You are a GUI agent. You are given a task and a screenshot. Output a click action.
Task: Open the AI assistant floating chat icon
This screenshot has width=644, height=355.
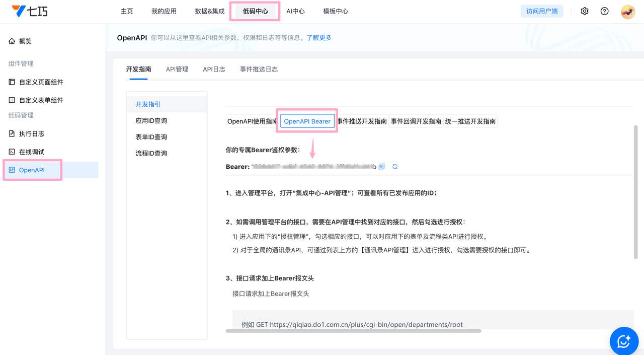point(624,341)
